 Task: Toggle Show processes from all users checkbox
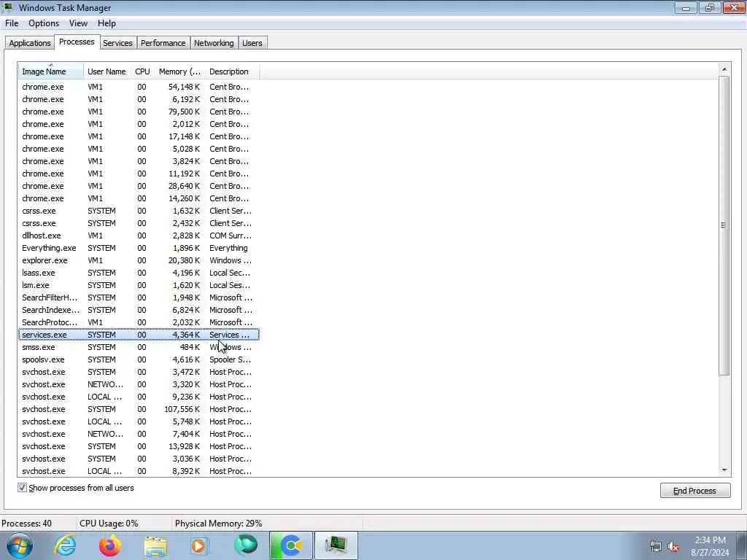[22, 488]
